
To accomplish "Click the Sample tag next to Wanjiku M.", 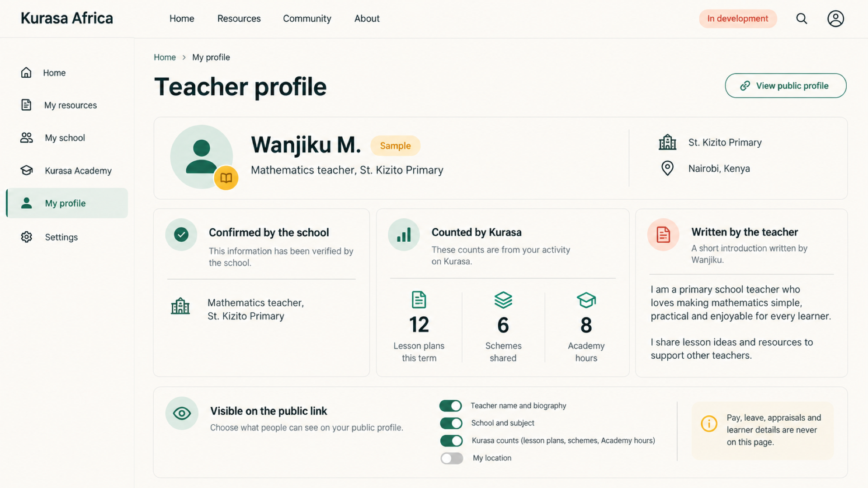I will [395, 145].
